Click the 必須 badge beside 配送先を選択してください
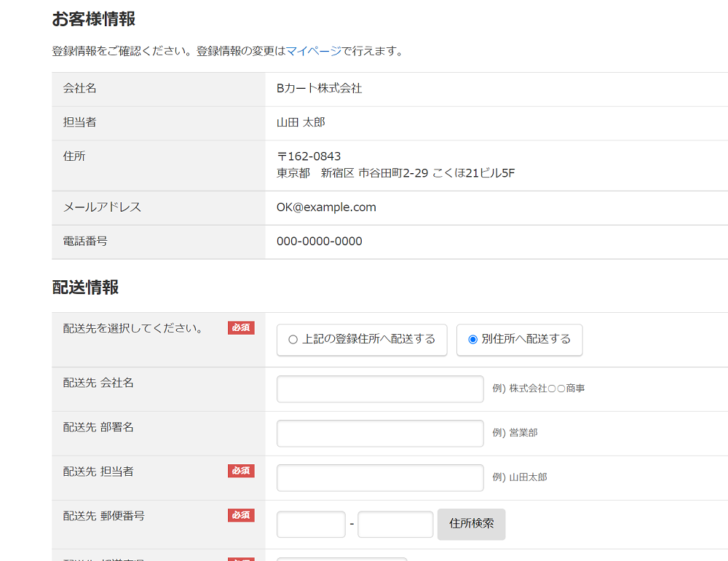 tap(241, 328)
